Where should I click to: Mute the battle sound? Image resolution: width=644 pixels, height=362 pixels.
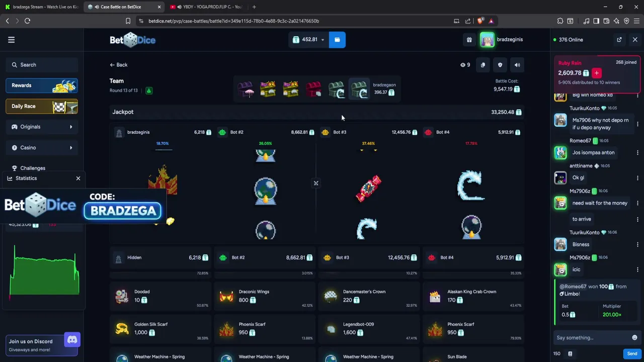(x=517, y=65)
